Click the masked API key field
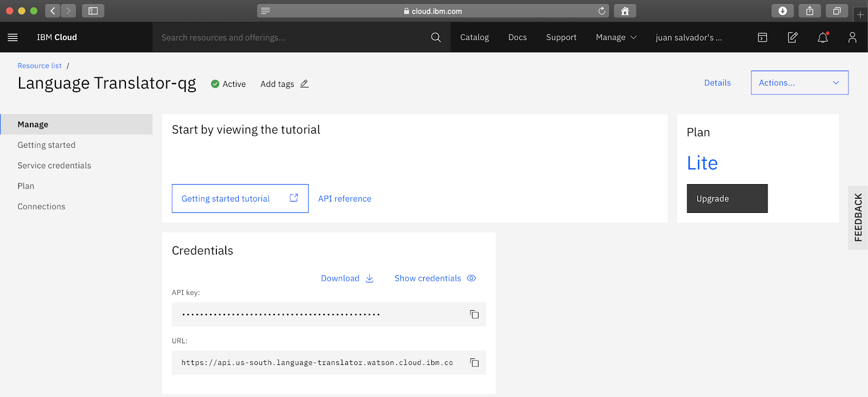This screenshot has width=868, height=397. (329, 314)
